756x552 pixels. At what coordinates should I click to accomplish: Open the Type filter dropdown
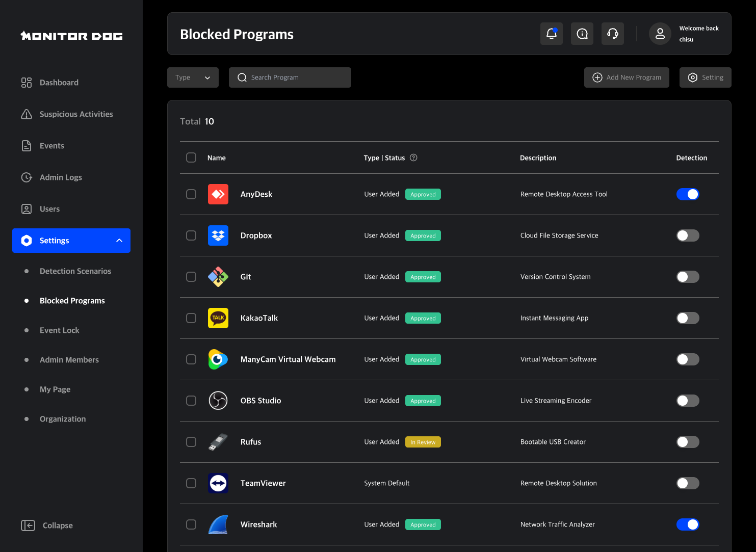click(193, 77)
